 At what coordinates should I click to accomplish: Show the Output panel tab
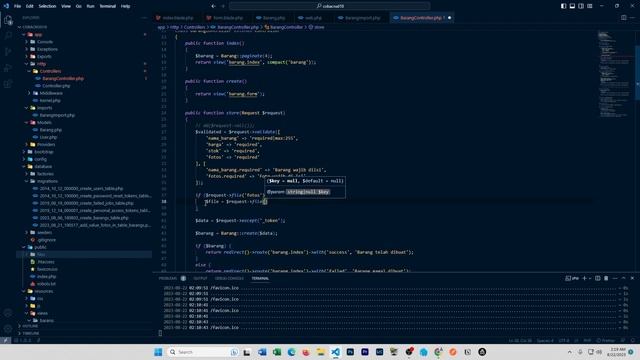[x=200, y=278]
